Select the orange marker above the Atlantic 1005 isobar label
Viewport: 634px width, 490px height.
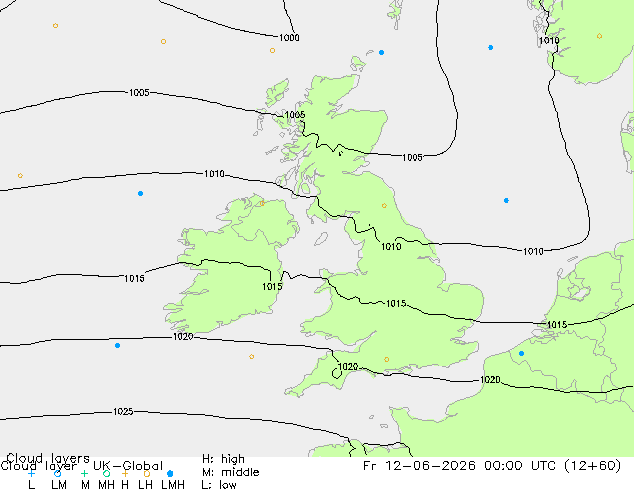pos(163,41)
